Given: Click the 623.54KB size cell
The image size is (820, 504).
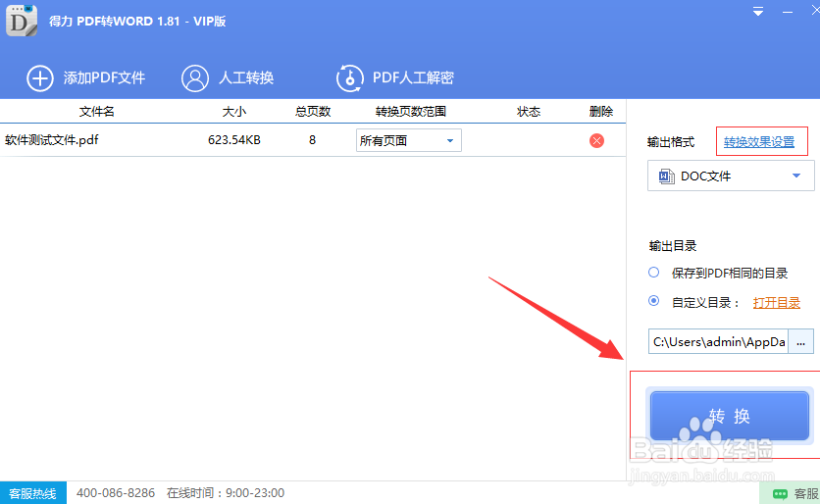Looking at the screenshot, I should coord(234,140).
